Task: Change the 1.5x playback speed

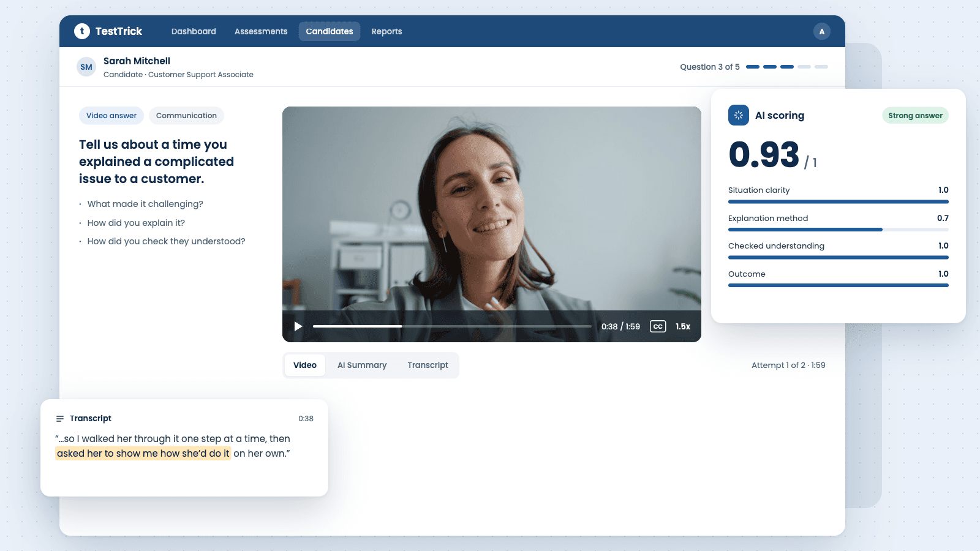Action: pos(683,326)
